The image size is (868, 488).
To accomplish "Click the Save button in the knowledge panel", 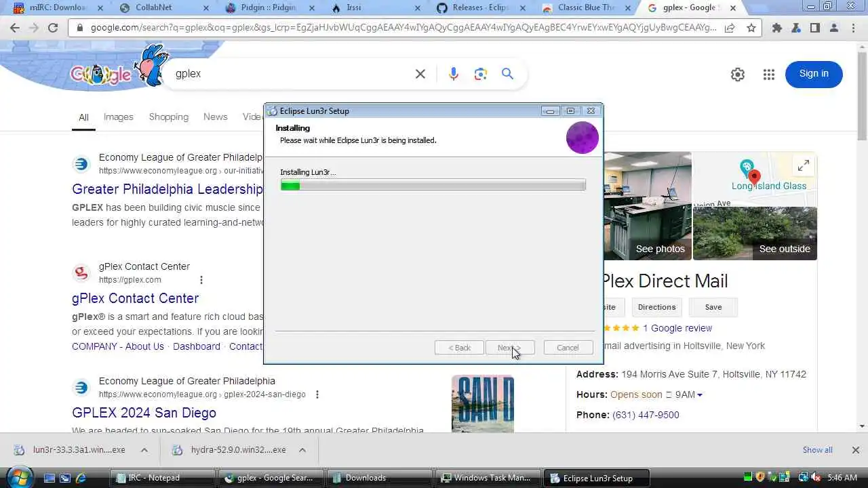I will (713, 307).
